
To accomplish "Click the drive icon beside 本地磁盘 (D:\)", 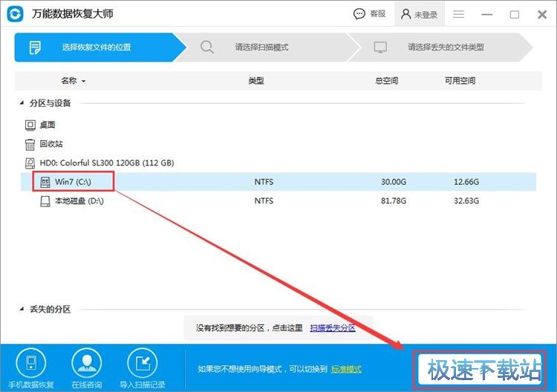I will [x=45, y=201].
